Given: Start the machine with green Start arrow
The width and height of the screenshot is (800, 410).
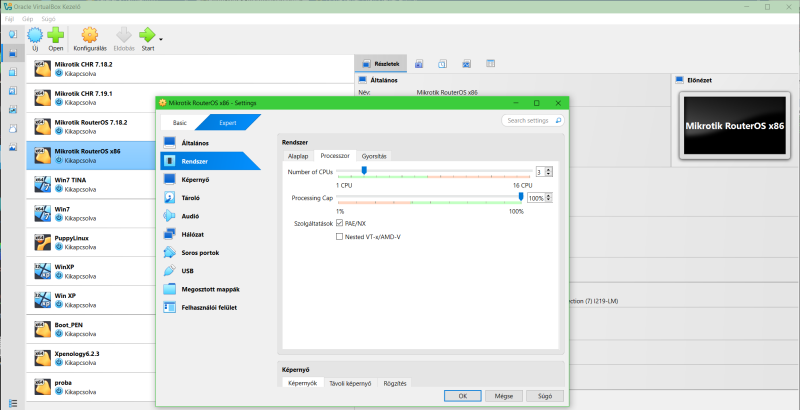Looking at the screenshot, I should click(147, 35).
